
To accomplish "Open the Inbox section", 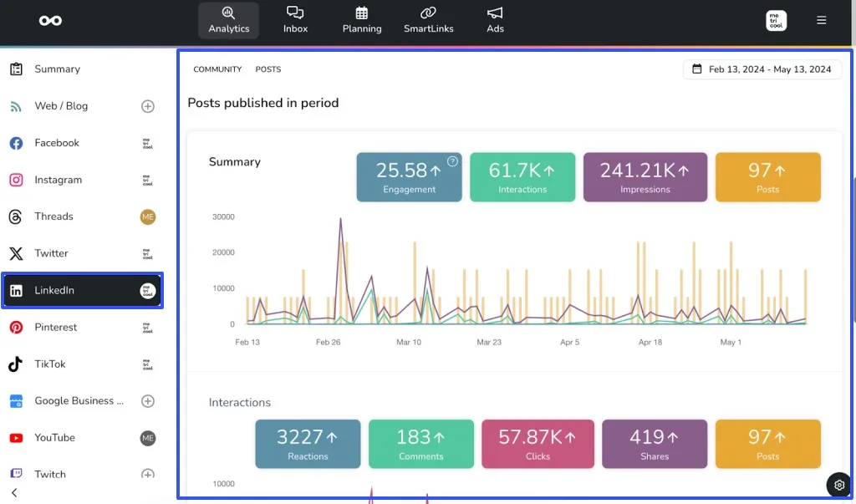I will click(x=295, y=19).
